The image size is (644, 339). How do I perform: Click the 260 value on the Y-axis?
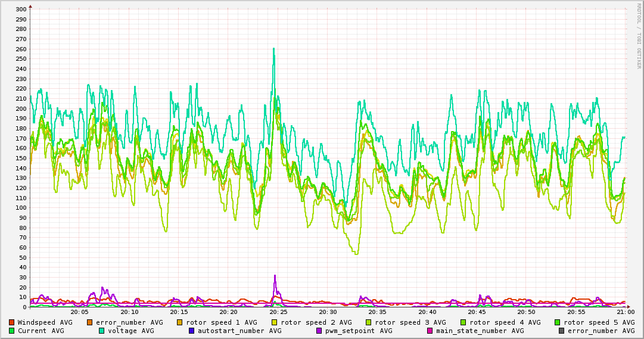click(x=21, y=49)
